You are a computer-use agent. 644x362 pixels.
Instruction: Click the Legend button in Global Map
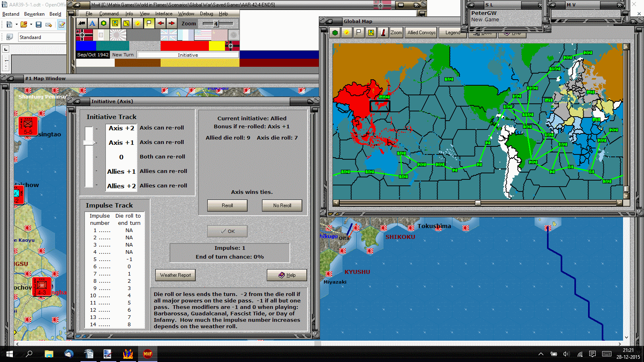(x=452, y=33)
